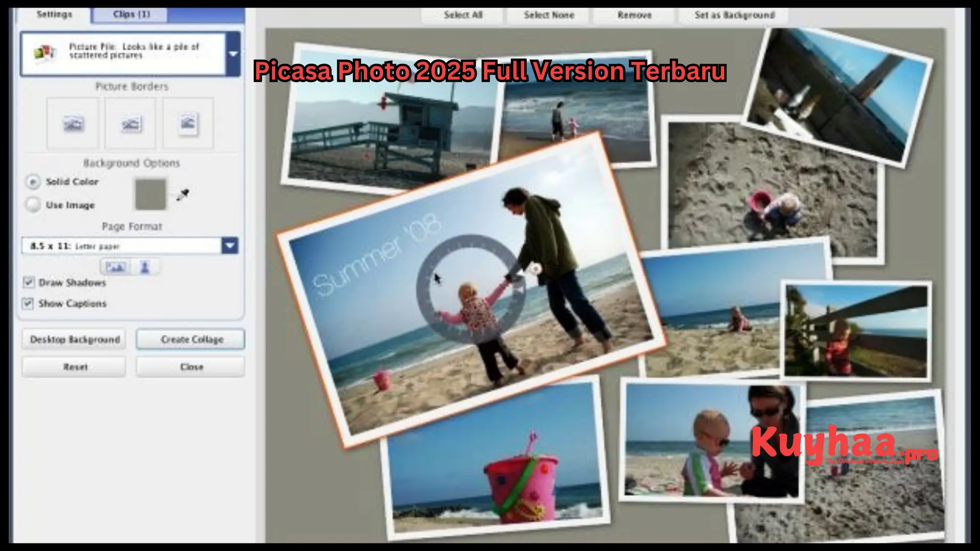The width and height of the screenshot is (980, 551).
Task: Click the Picture Pile collage type icon
Action: coord(44,53)
